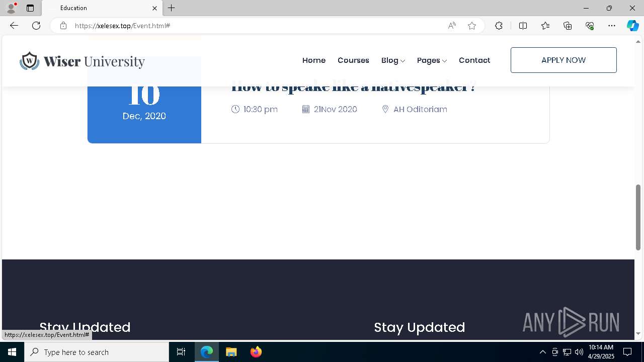Open the notifications action center icon

tap(627, 352)
